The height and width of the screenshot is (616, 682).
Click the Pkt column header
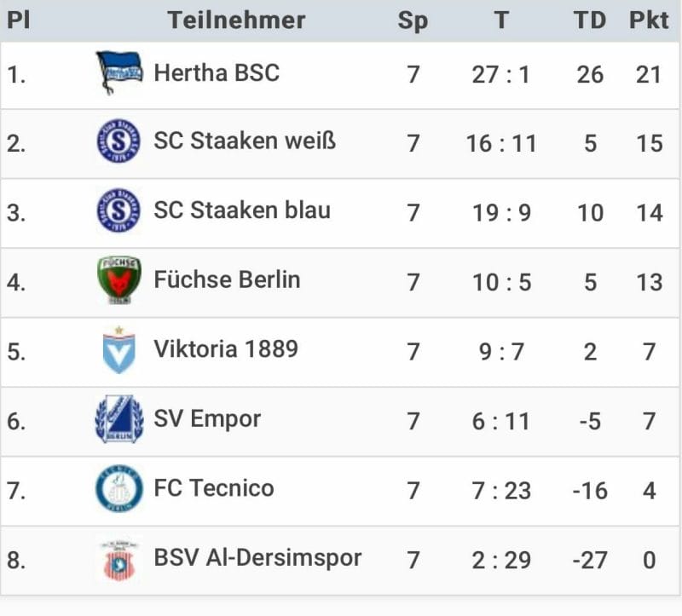[649, 20]
